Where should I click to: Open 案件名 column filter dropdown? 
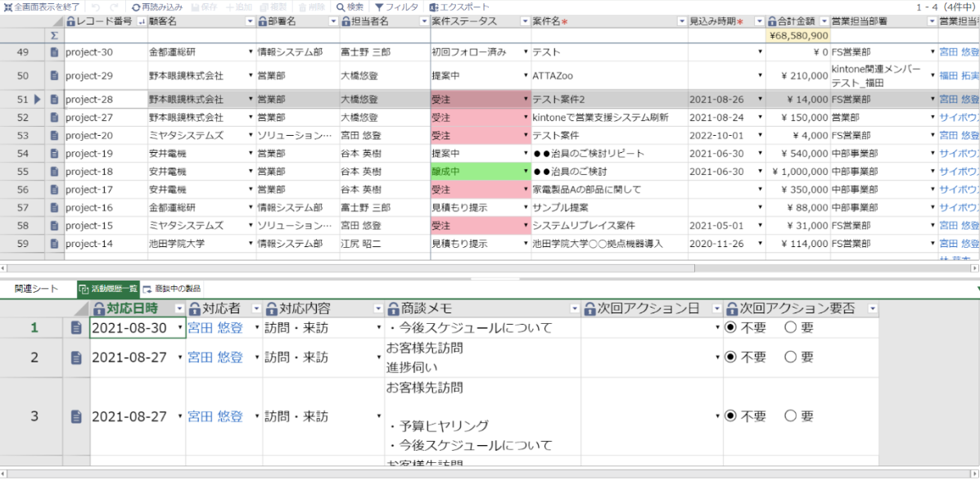682,21
